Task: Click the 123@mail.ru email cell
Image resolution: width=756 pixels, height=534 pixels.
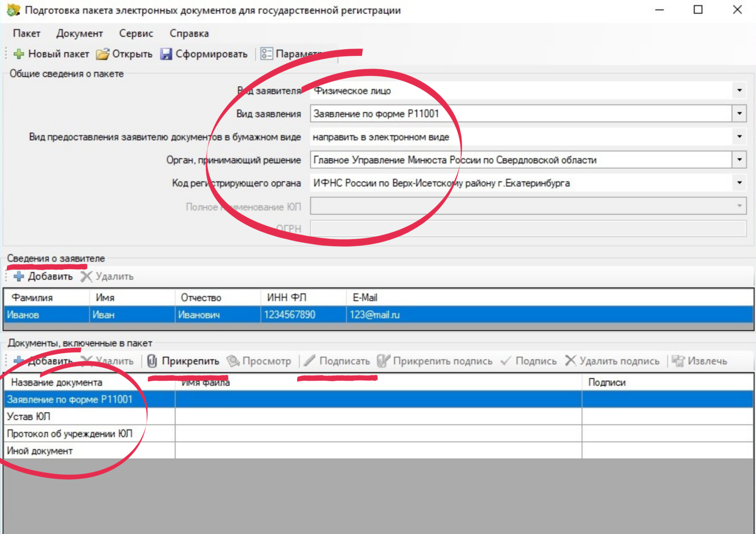Action: pyautogui.click(x=550, y=314)
